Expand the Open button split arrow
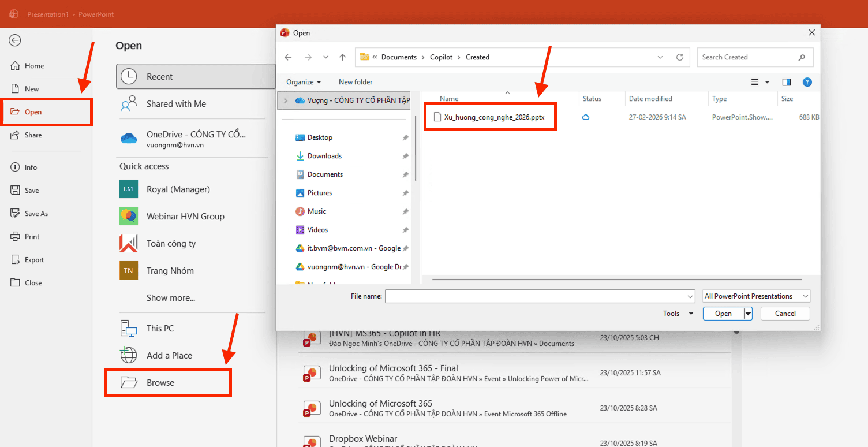 coord(748,314)
